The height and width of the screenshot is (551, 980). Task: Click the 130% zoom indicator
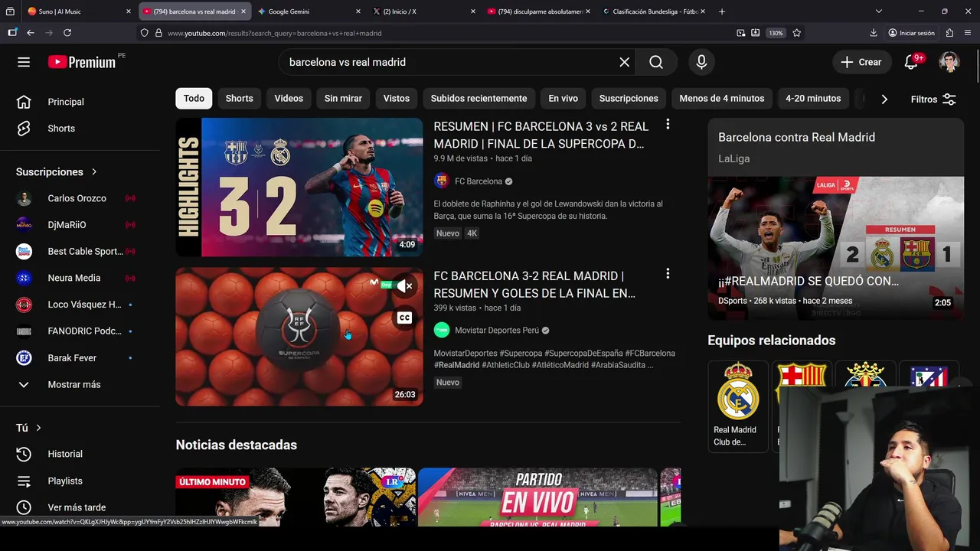(x=776, y=33)
